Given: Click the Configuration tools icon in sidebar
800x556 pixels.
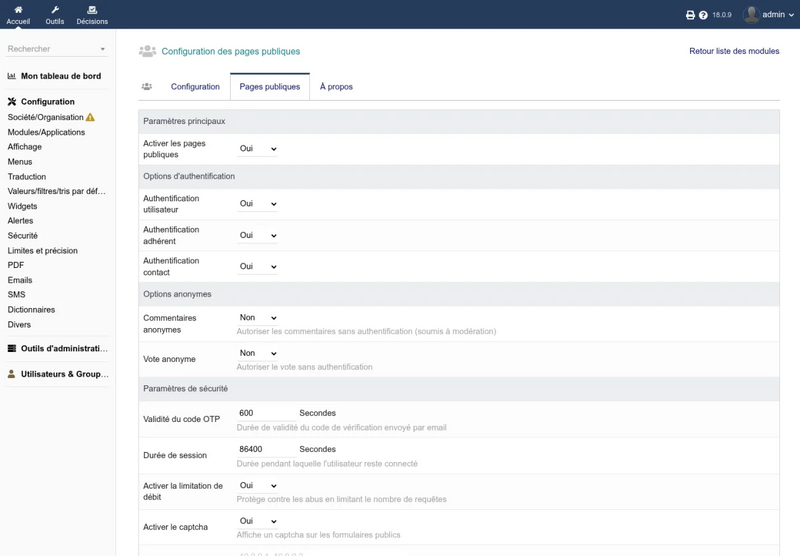Looking at the screenshot, I should 12,102.
